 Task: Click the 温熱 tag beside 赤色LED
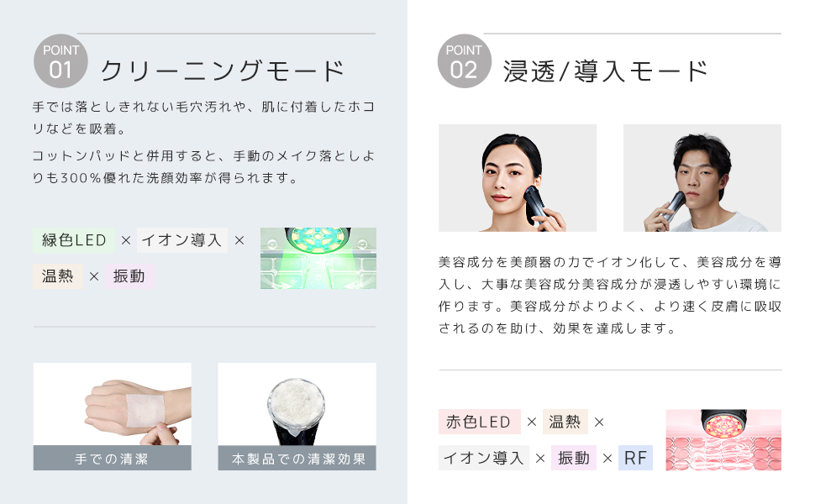pyautogui.click(x=565, y=422)
